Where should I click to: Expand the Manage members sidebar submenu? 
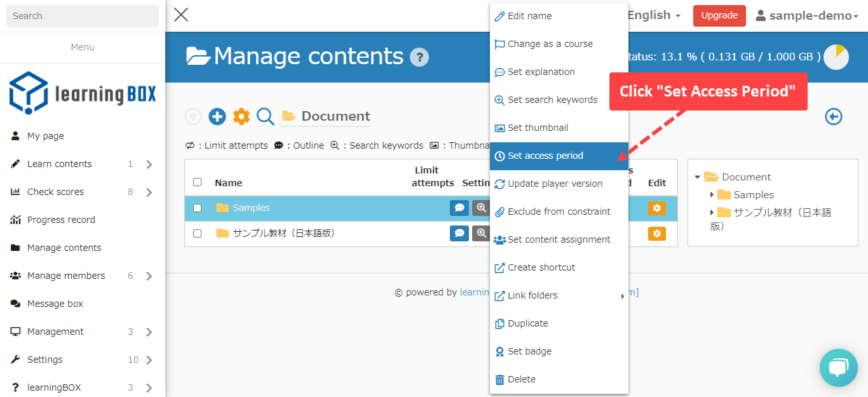pos(149,276)
